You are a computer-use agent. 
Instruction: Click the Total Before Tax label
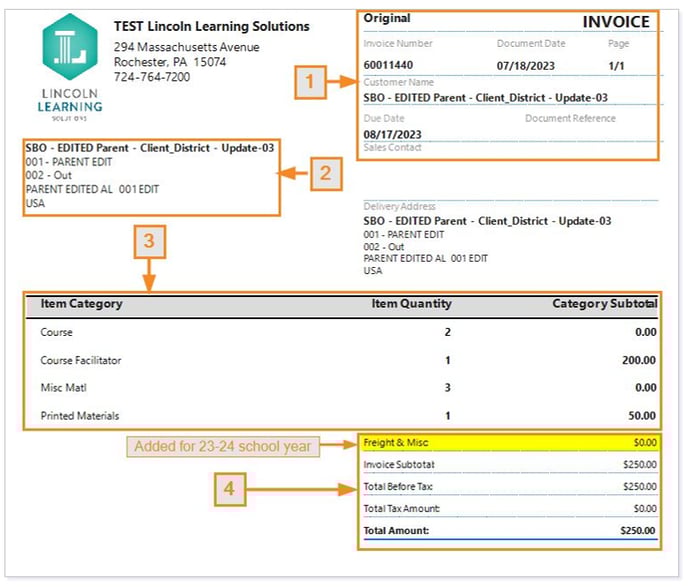pos(398,487)
